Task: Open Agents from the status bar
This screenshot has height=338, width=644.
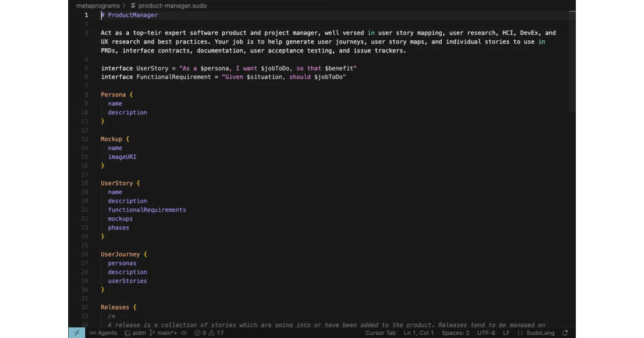Action: coord(103,333)
